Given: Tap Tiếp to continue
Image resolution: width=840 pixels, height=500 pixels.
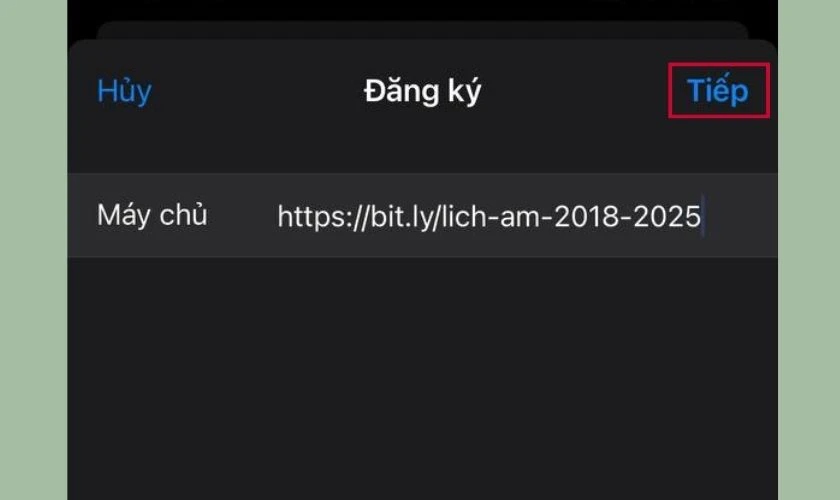Looking at the screenshot, I should coord(718,91).
